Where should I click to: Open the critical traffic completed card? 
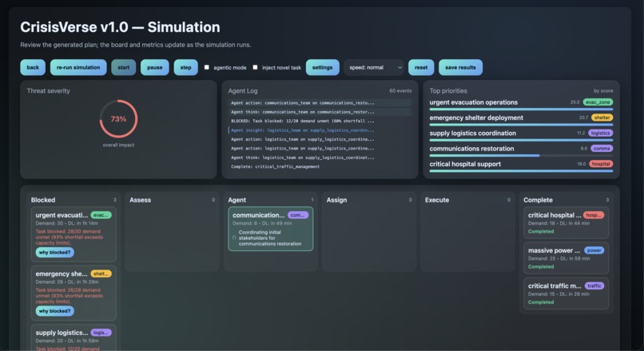[566, 293]
